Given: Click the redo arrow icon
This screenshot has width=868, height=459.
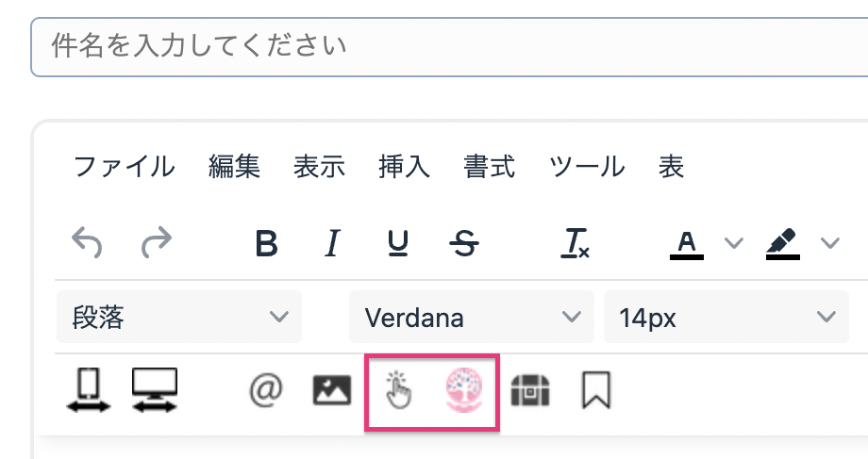Looking at the screenshot, I should pyautogui.click(x=156, y=244).
